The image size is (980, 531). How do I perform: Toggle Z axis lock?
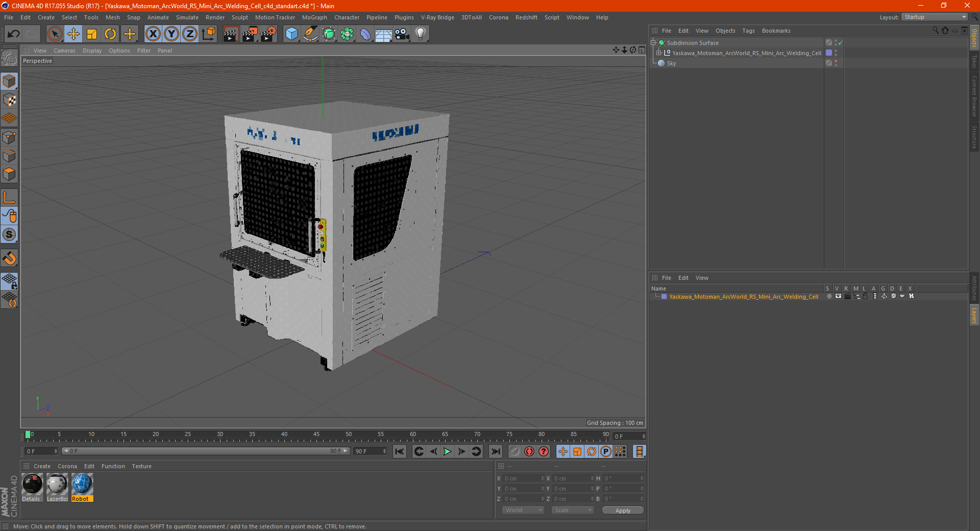[x=190, y=34]
